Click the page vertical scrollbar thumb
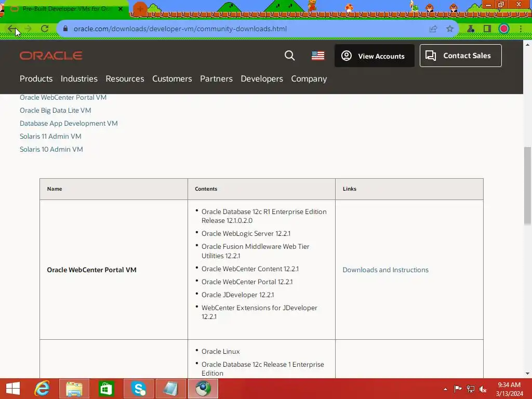The height and width of the screenshot is (399, 532). [x=527, y=185]
